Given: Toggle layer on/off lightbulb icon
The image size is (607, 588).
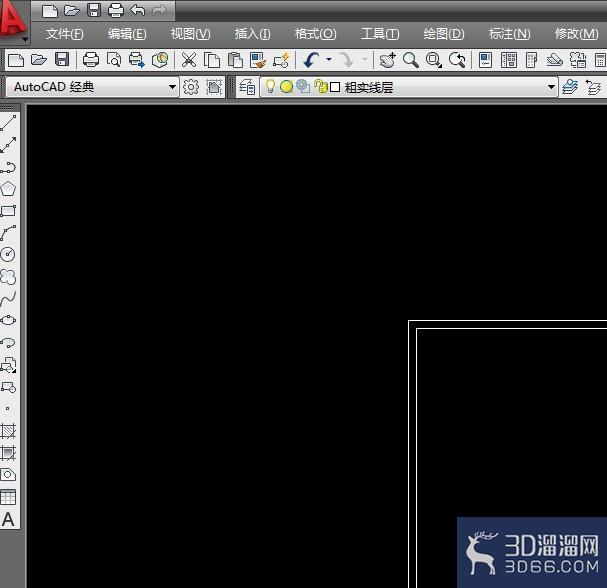Looking at the screenshot, I should [x=271, y=87].
